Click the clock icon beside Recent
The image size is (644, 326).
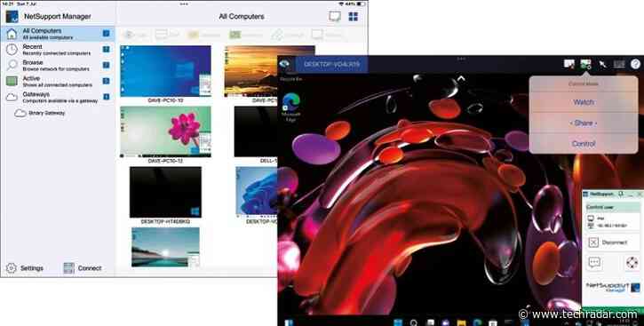pos(12,50)
